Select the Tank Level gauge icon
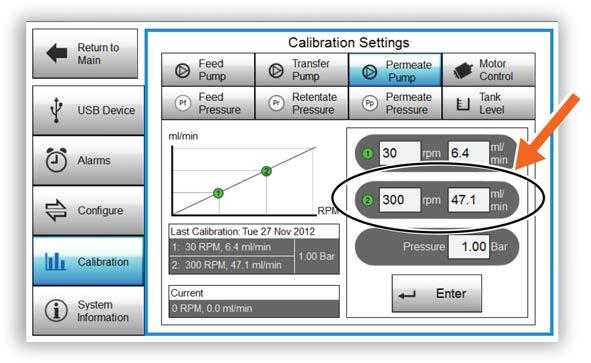 (463, 104)
